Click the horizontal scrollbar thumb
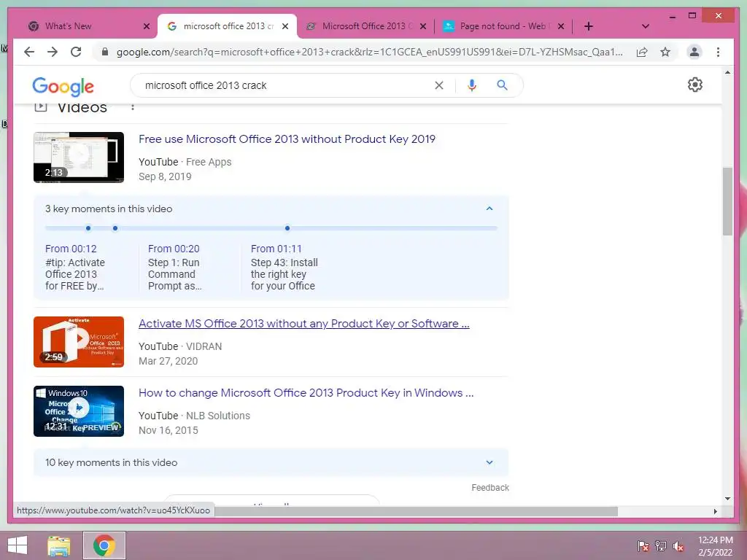 (x=416, y=511)
